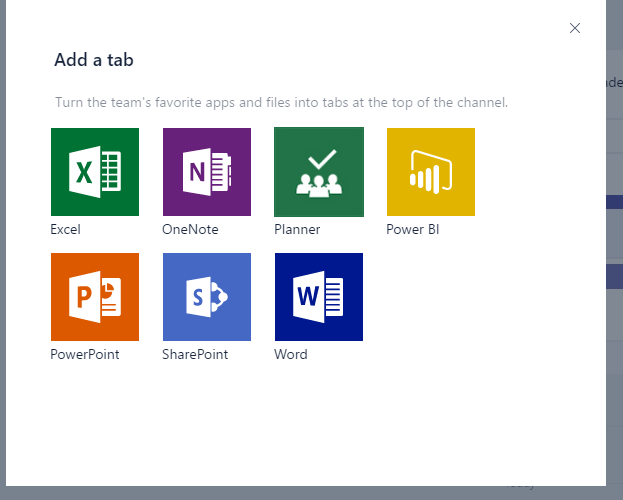The width and height of the screenshot is (623, 500).
Task: Choose the purple OneNote tile
Action: click(x=207, y=172)
